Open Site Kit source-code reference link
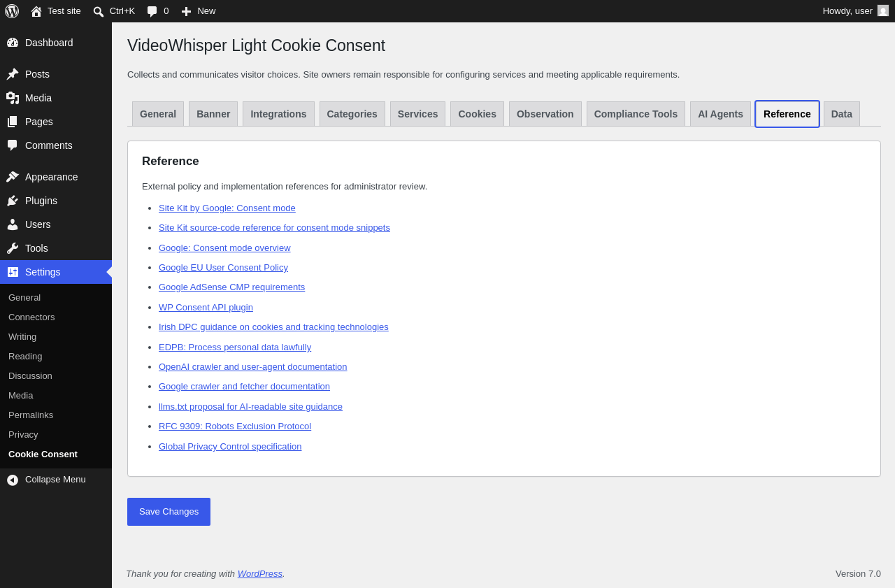Image resolution: width=895 pixels, height=588 pixels. click(274, 227)
